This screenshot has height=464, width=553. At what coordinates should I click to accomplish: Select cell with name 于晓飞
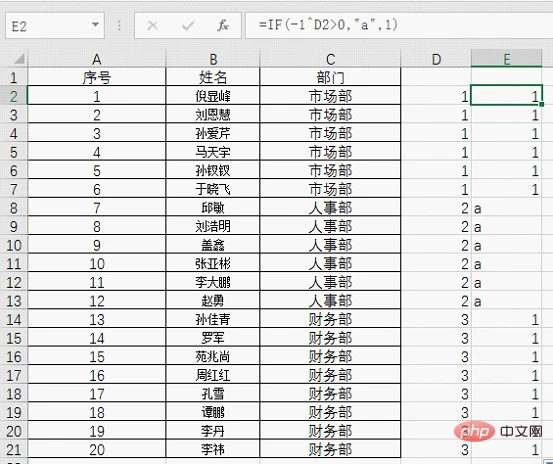(213, 189)
